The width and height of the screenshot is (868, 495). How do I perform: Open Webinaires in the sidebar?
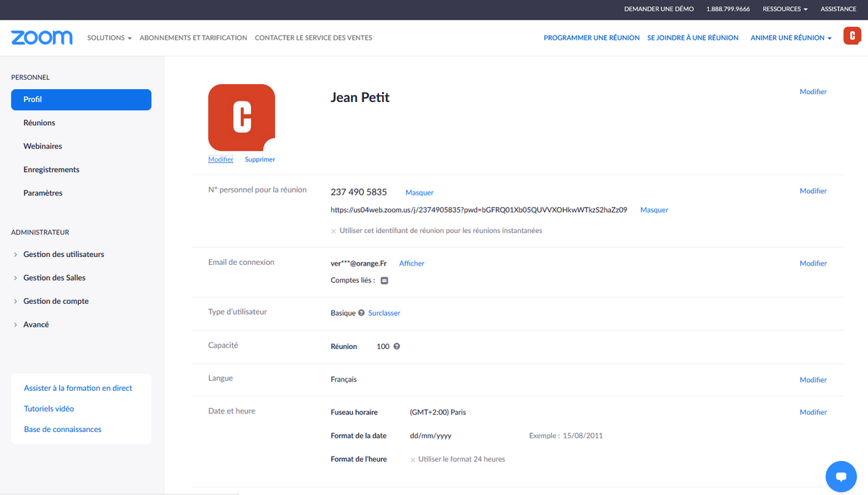[43, 146]
